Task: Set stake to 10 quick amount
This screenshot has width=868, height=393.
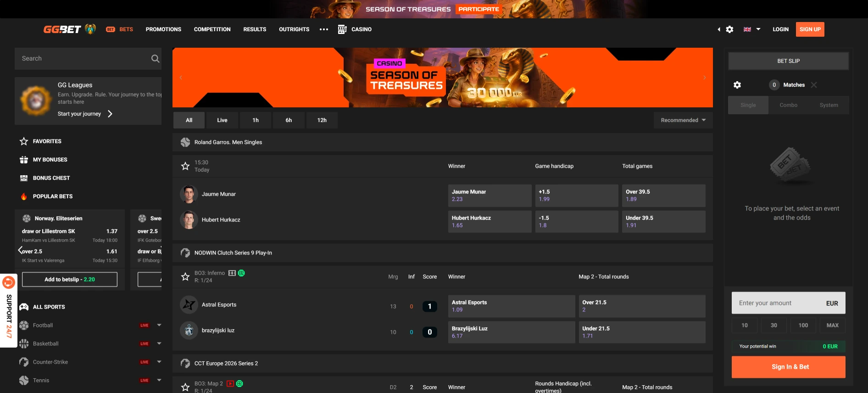Action: pos(745,325)
